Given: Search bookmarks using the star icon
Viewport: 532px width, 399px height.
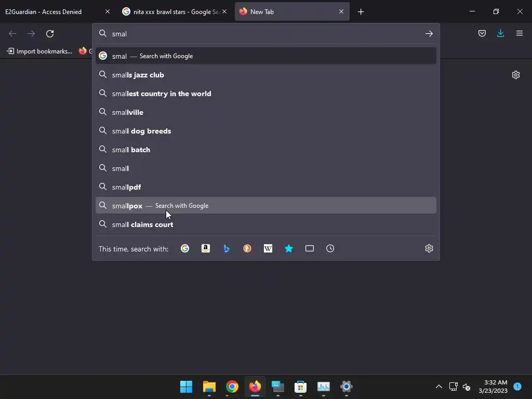Looking at the screenshot, I should point(289,248).
